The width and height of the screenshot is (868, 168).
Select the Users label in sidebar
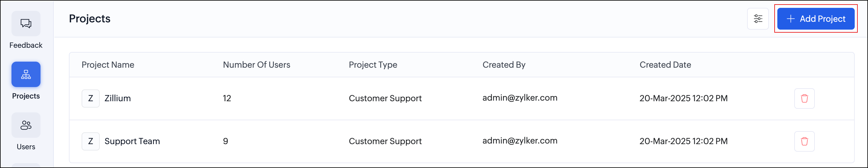pyautogui.click(x=26, y=147)
